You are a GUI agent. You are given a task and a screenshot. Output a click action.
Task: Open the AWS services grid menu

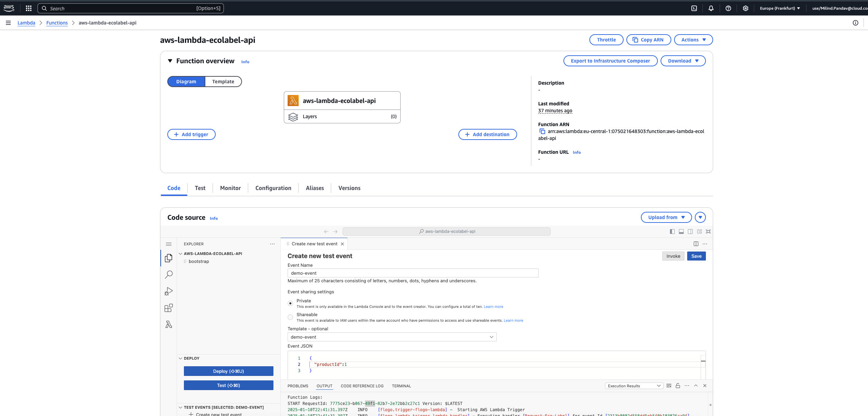[29, 8]
